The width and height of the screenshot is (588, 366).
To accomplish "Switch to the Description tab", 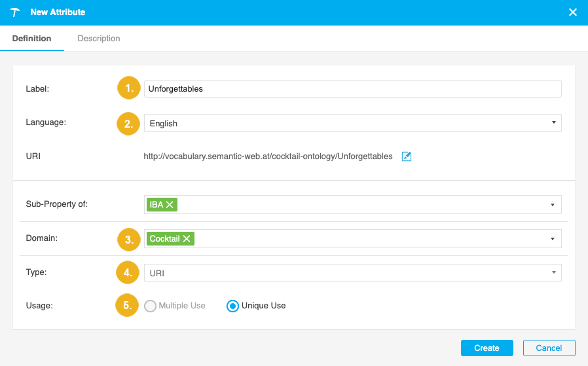I will pos(99,39).
